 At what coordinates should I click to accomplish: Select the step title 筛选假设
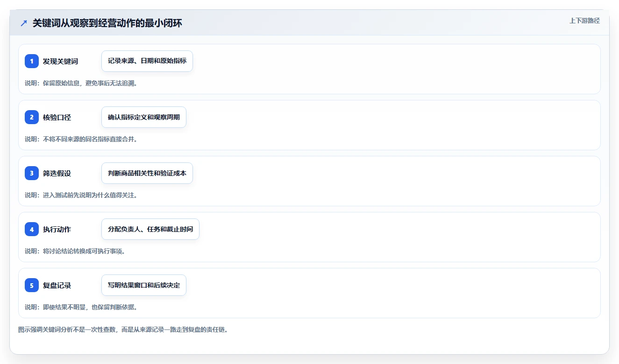[57, 173]
